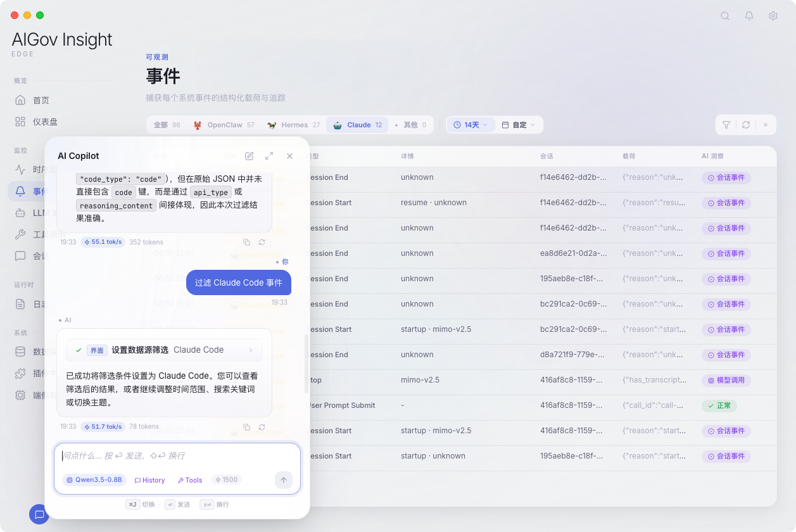This screenshot has width=796, height=532.
Task: Click the 55.1 tok/s speed chip
Action: point(103,242)
